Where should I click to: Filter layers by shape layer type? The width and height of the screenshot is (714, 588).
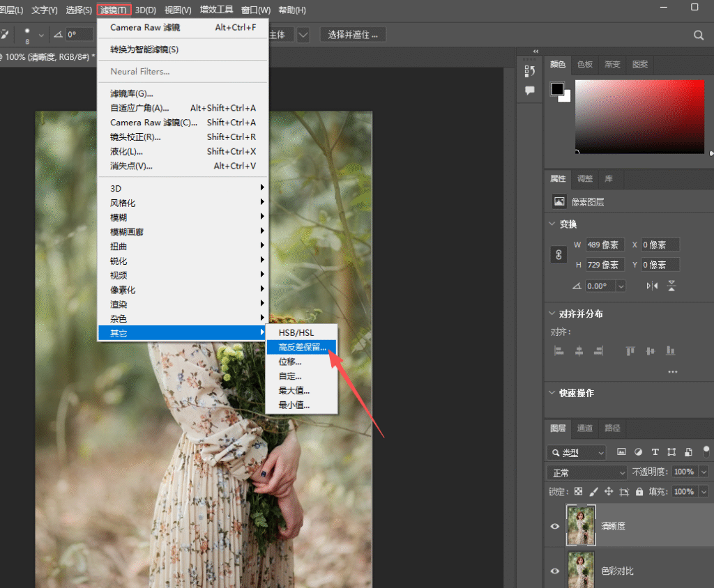(x=671, y=452)
